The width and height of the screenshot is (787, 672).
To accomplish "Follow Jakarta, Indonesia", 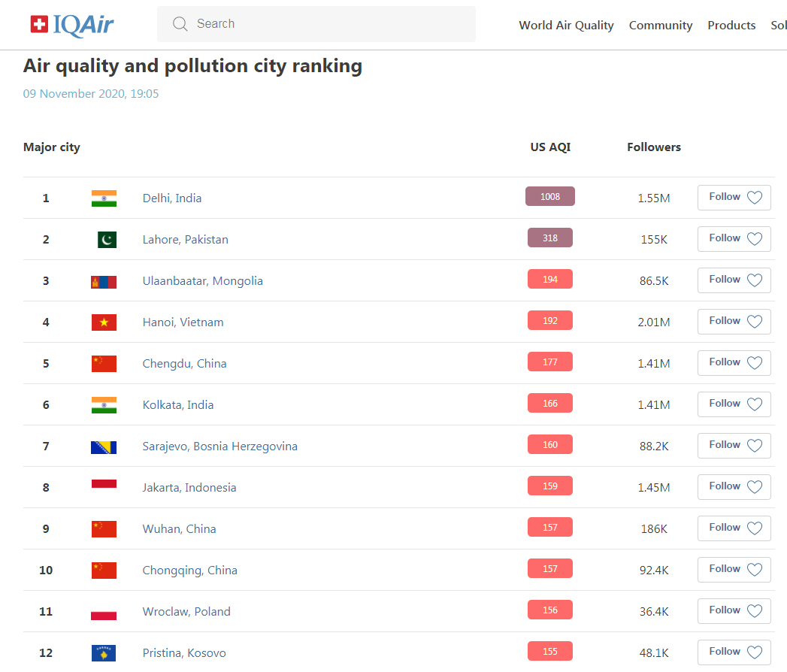I will (x=734, y=487).
